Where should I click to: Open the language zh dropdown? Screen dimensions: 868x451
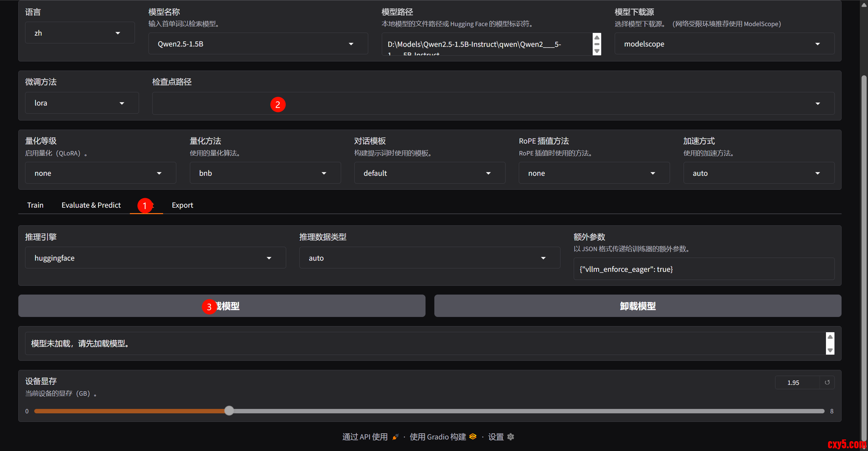point(80,33)
